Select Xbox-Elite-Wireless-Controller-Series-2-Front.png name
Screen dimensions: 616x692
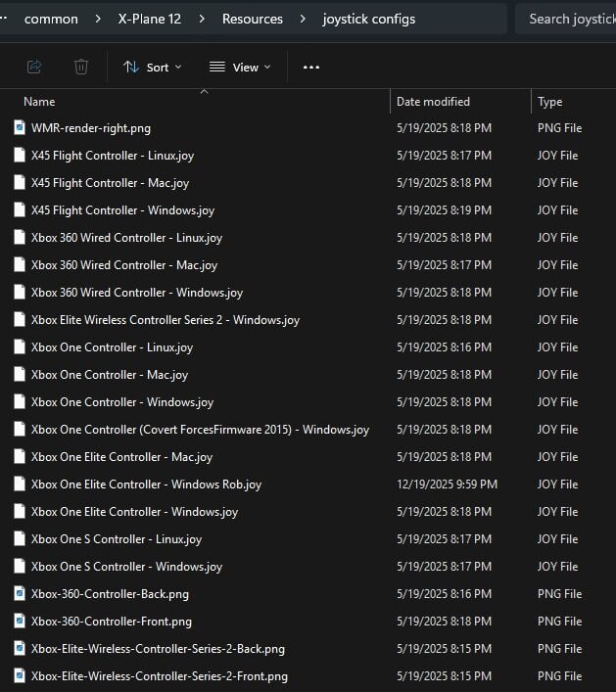click(x=160, y=676)
